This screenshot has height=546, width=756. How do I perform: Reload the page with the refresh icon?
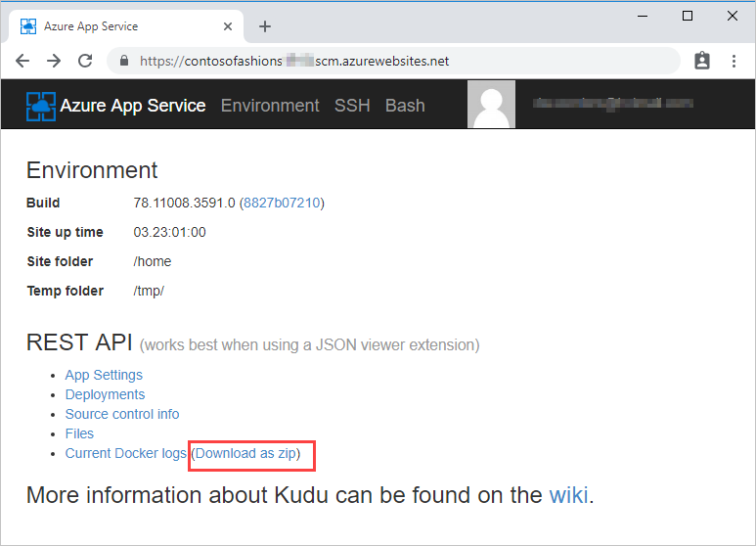[x=85, y=61]
